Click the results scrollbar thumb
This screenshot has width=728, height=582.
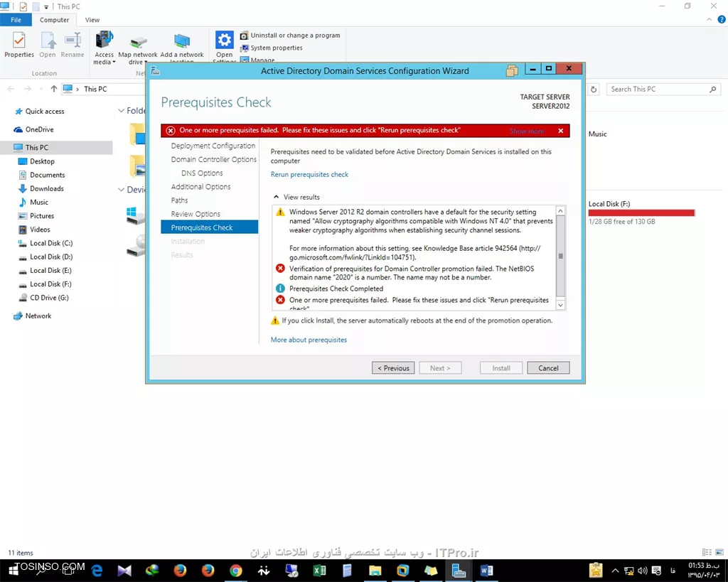560,256
